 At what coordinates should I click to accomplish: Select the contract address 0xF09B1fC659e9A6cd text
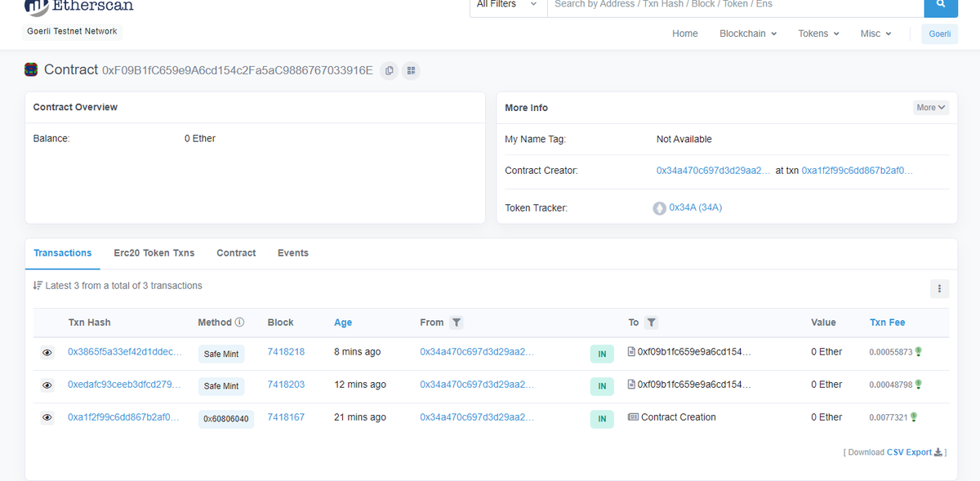tap(238, 71)
